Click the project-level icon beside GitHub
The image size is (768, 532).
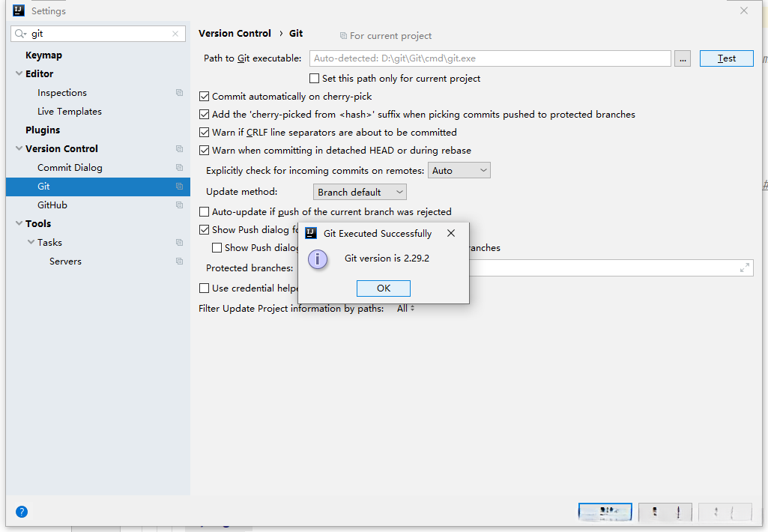point(179,205)
